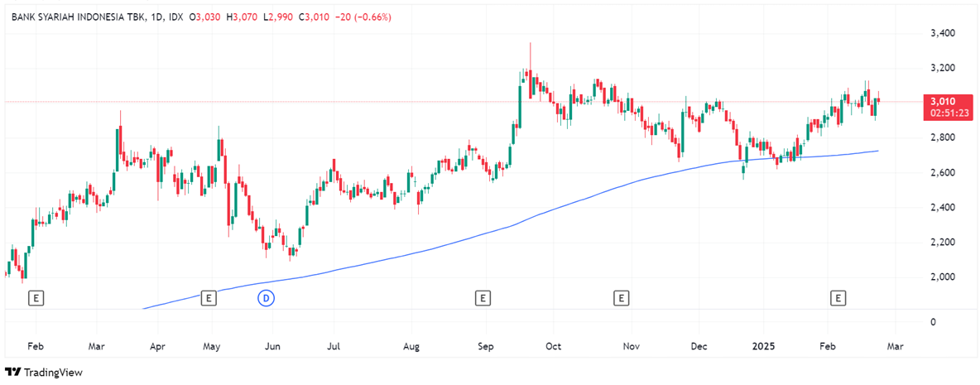Click the low value L2,990

277,17
